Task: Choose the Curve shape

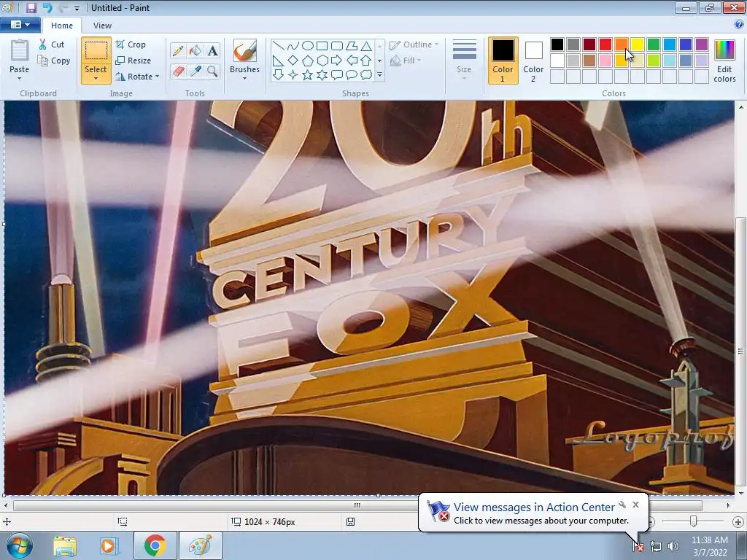Action: 293,46
